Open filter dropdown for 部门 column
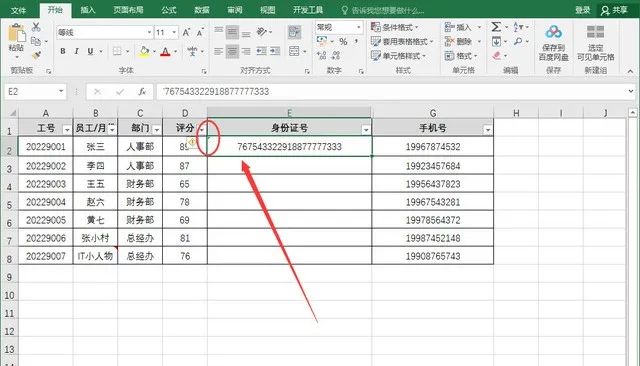 tap(157, 130)
